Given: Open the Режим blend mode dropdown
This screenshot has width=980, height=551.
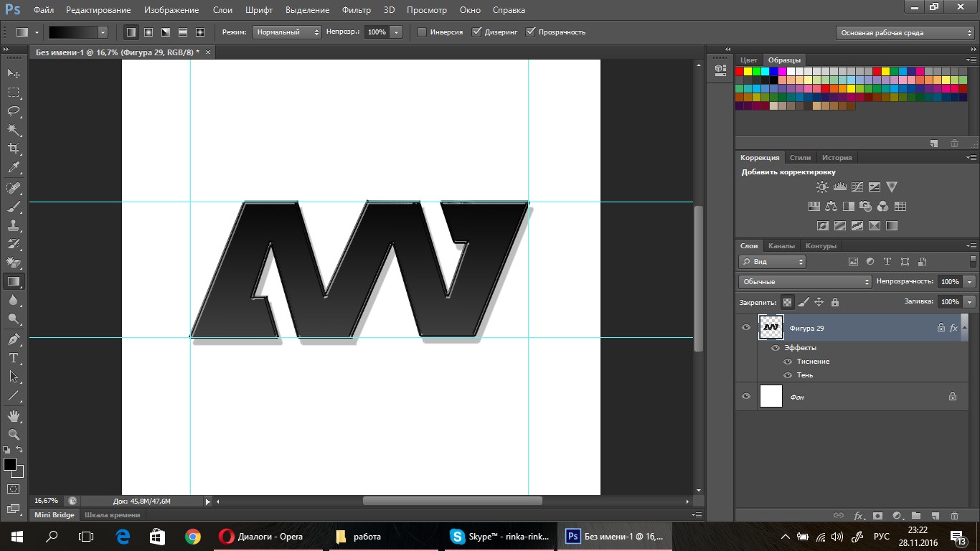Looking at the screenshot, I should 286,32.
